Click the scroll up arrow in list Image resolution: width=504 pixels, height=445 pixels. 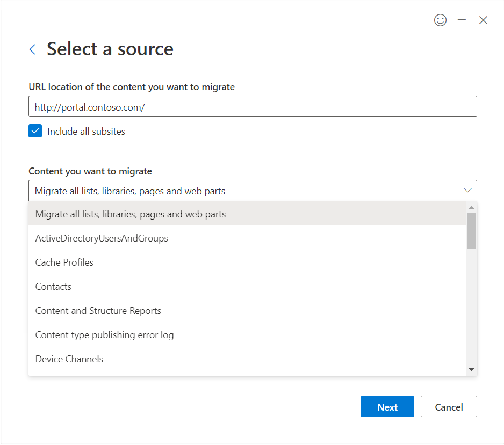click(x=471, y=208)
